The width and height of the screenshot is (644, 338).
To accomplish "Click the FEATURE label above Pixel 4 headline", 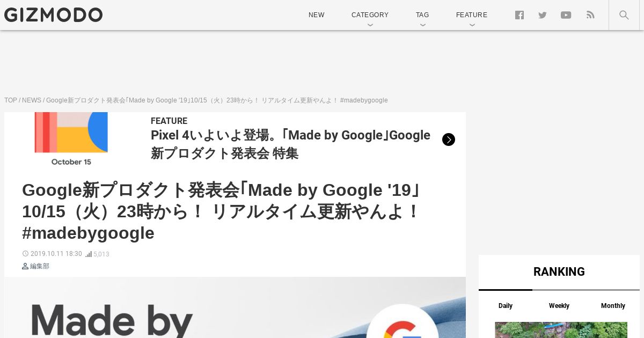I will [169, 121].
